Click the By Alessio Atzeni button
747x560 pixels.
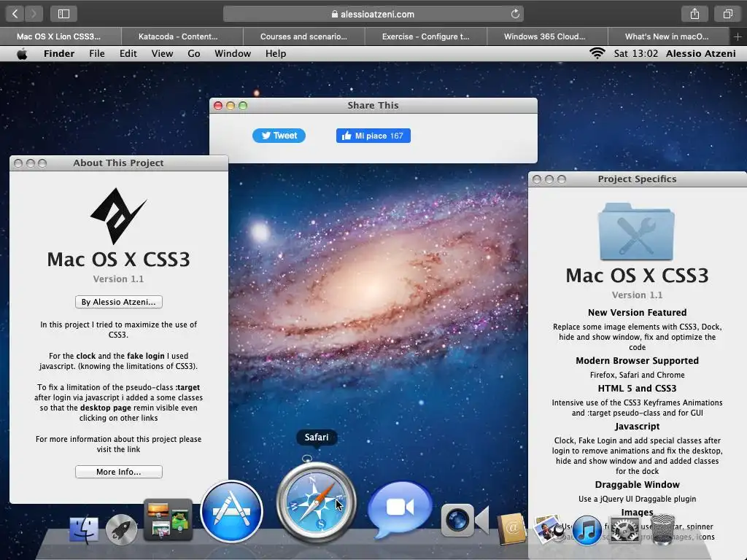pos(119,302)
